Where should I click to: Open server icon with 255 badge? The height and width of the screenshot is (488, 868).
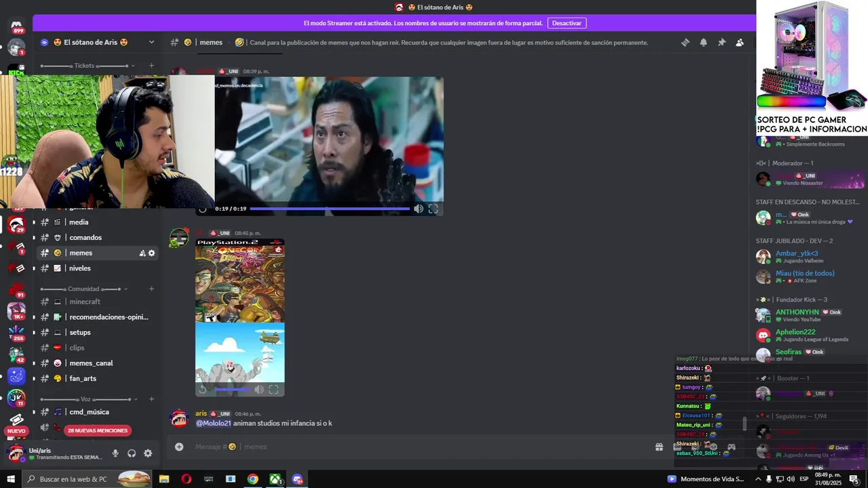tap(16, 333)
